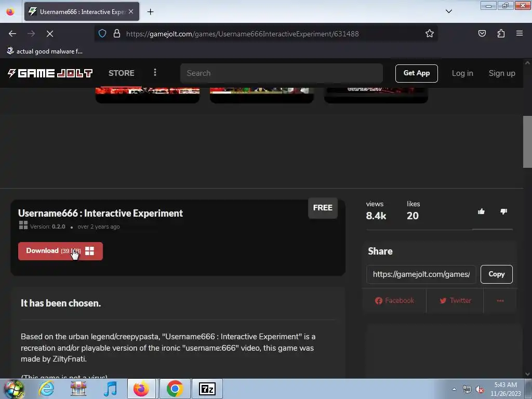Click the muted volume tray icon
The width and height of the screenshot is (532, 399).
click(480, 390)
